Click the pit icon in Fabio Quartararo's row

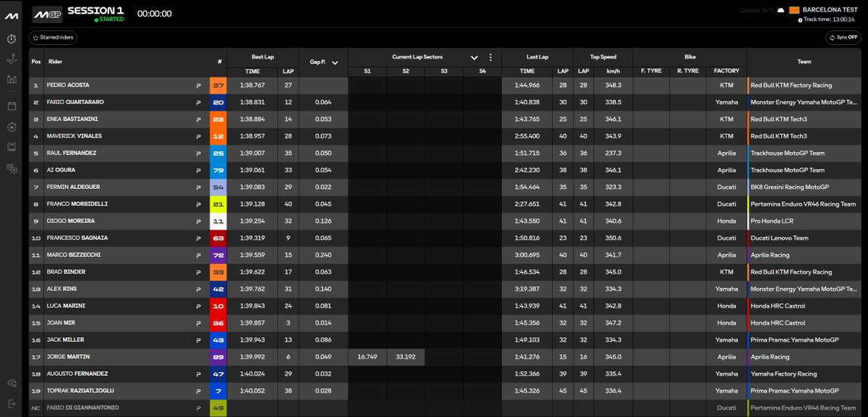198,102
